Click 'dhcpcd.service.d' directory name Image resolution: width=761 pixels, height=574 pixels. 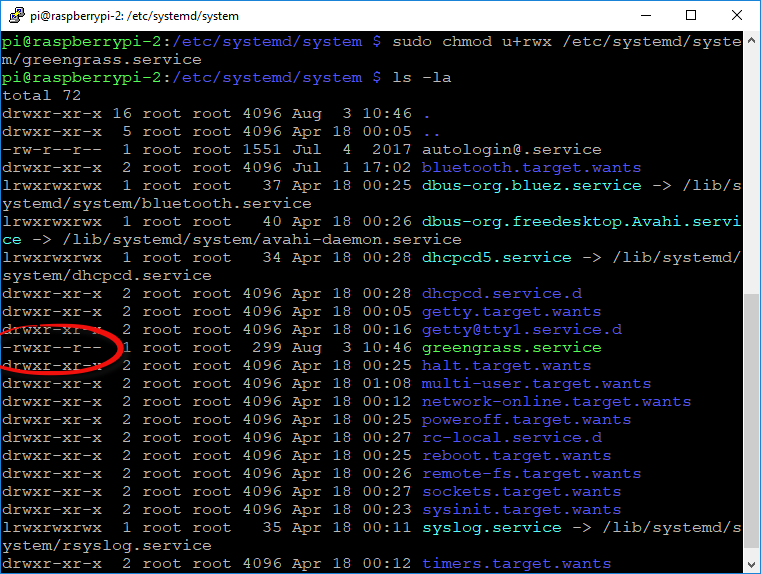pyautogui.click(x=502, y=294)
